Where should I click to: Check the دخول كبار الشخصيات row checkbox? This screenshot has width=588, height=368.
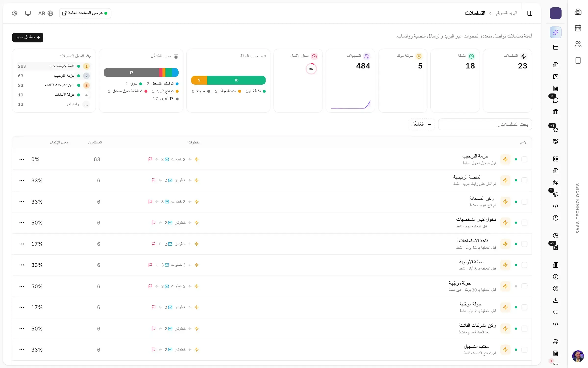pyautogui.click(x=524, y=223)
